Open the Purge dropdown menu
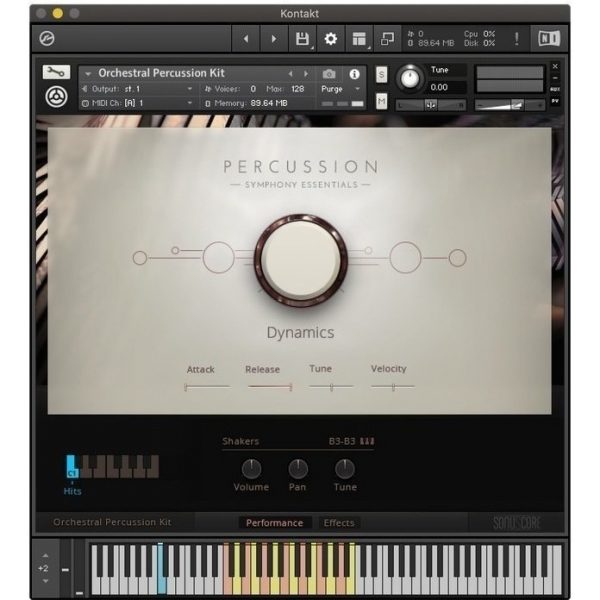The width and height of the screenshot is (600, 600). pyautogui.click(x=340, y=89)
